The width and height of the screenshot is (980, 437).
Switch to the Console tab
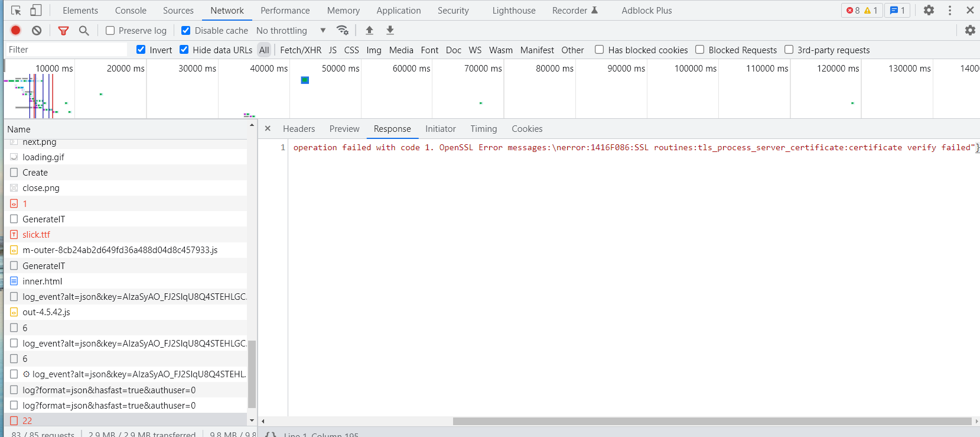tap(131, 11)
